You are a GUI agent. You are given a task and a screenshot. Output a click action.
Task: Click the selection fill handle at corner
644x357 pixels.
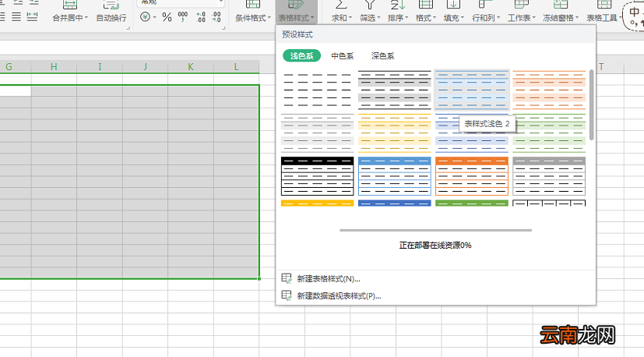pos(259,278)
